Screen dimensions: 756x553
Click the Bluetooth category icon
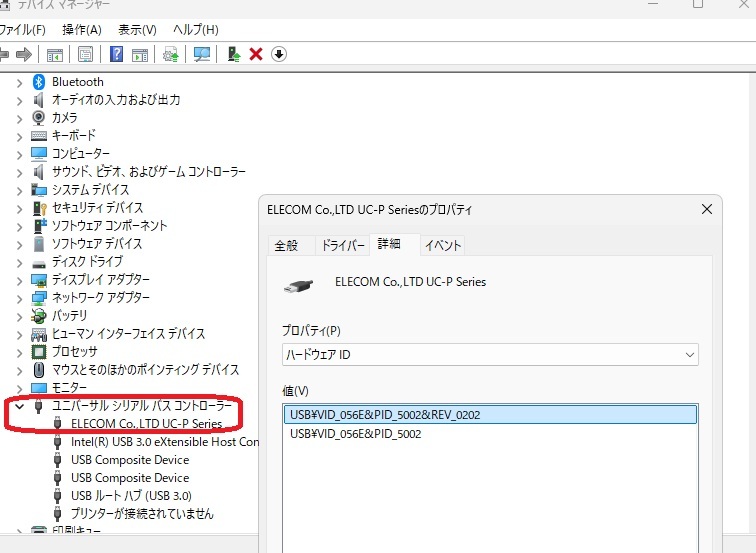tap(39, 82)
